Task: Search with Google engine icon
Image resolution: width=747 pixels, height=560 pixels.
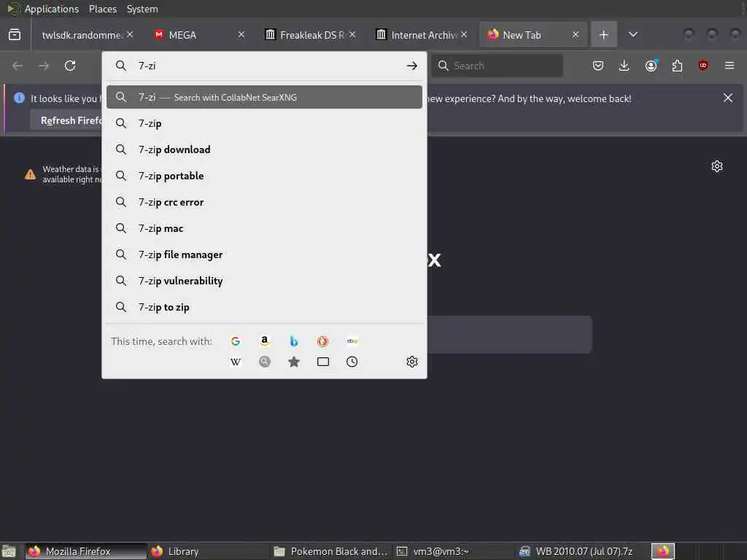Action: tap(236, 341)
